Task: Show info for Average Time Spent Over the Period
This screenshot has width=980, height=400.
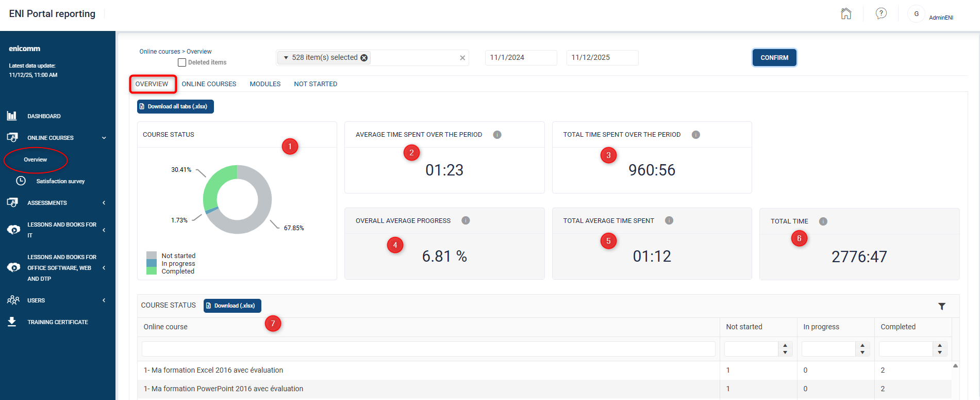Action: click(x=497, y=135)
